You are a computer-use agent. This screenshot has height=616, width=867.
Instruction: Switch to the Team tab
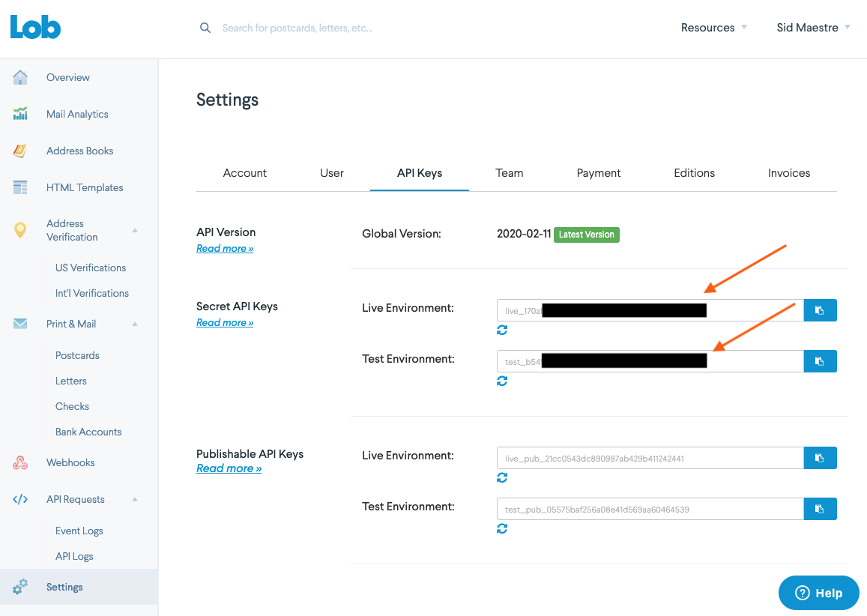[x=509, y=172]
